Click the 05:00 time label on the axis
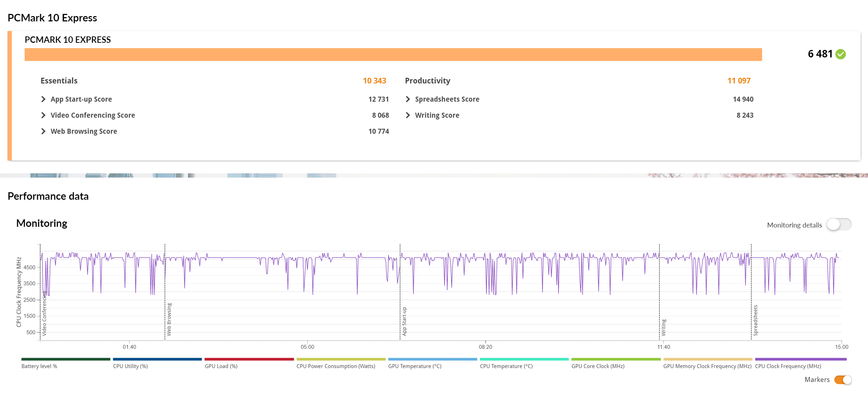The height and width of the screenshot is (408, 868). click(307, 347)
